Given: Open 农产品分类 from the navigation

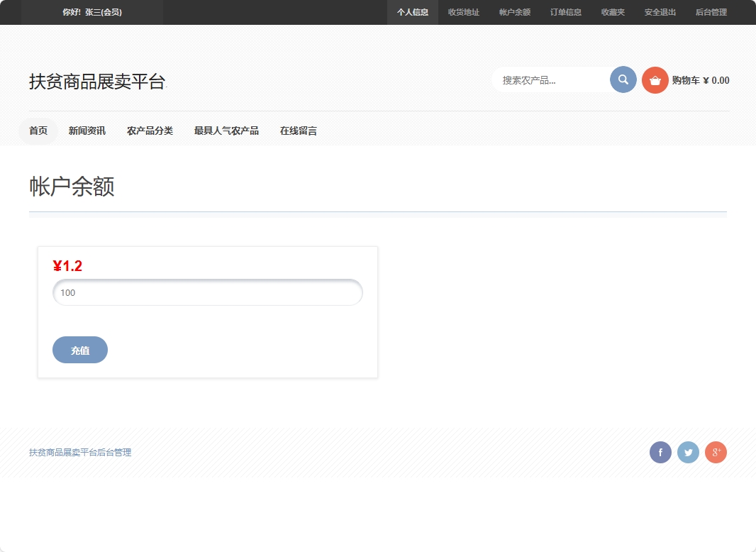Looking at the screenshot, I should 150,131.
